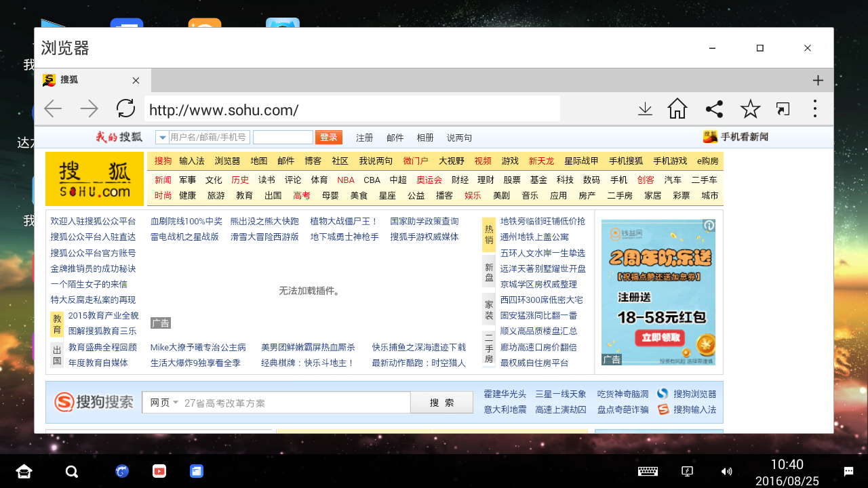This screenshot has height=488, width=868.
Task: Focus the URL address bar
Action: pyautogui.click(x=352, y=109)
